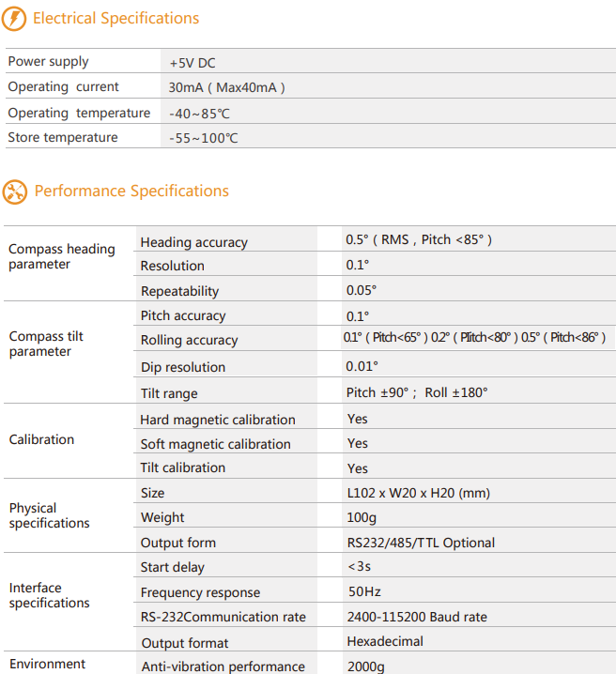616x674 pixels.
Task: Click 'Physical specifications' group cell
Action: (50, 515)
